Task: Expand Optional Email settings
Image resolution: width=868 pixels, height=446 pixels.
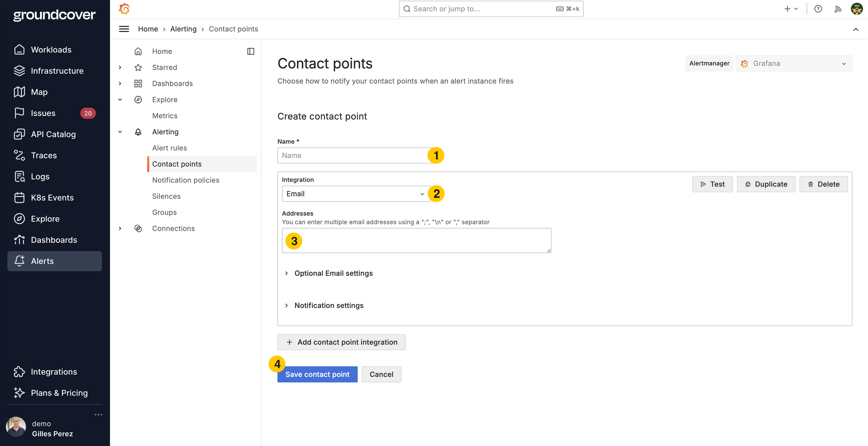Action: 333,273
